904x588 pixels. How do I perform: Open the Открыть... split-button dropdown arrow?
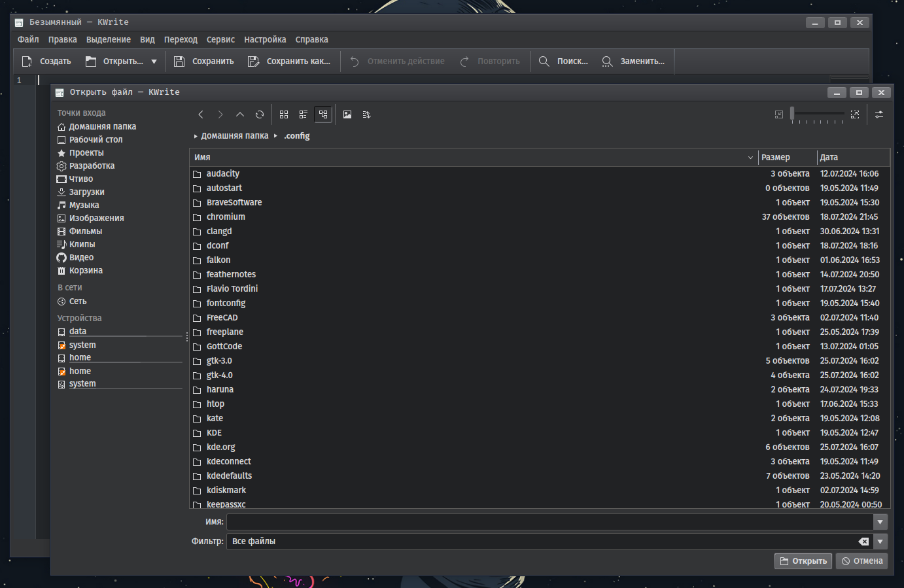tap(154, 60)
